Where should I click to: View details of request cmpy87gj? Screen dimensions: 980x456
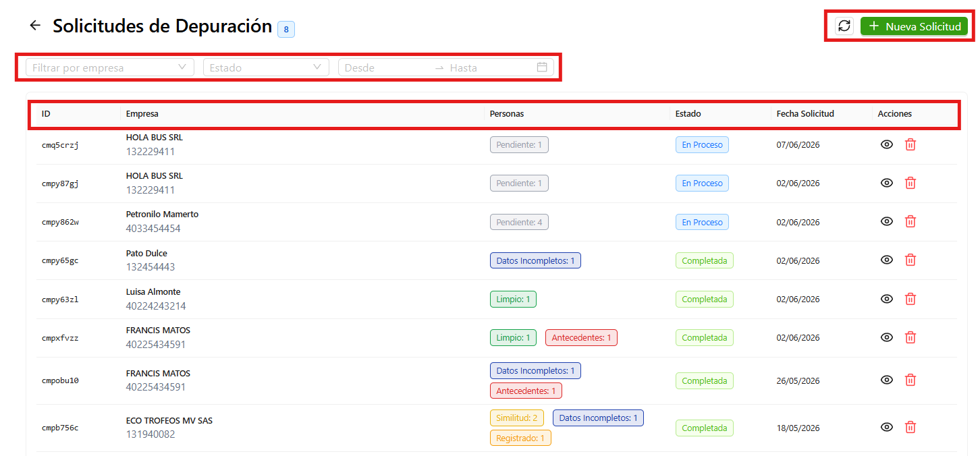point(887,183)
